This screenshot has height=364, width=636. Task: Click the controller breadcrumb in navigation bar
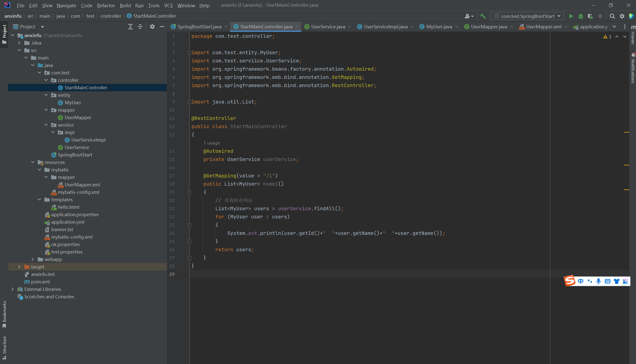coord(111,16)
